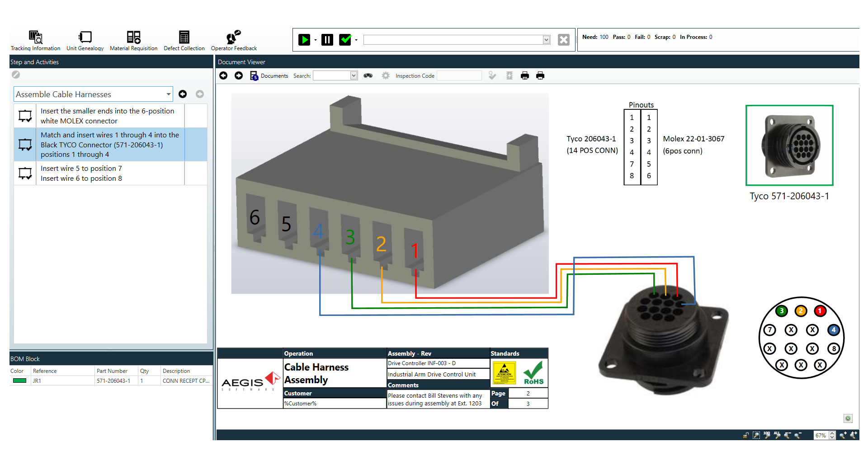Click the unlock padlock icon in status bar
The height and width of the screenshot is (470, 868).
pos(746,435)
